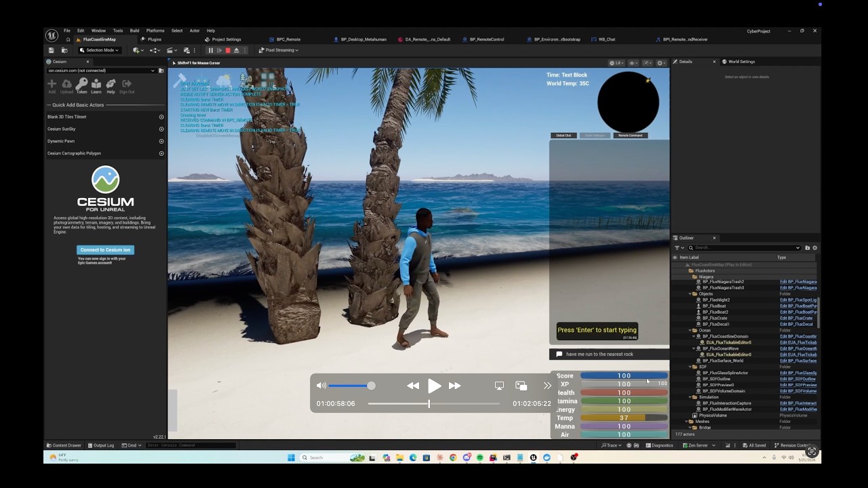Fast-forward the video with the forward icon
The height and width of the screenshot is (488, 868).
[x=455, y=386]
